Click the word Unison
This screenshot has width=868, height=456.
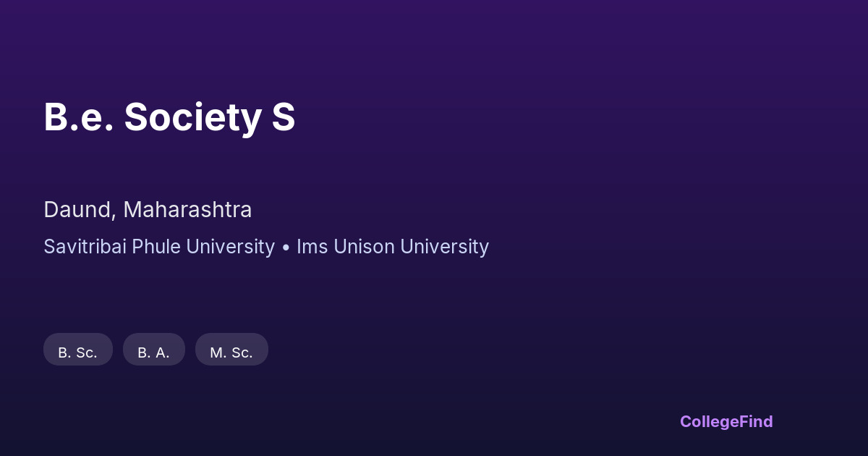click(x=364, y=247)
